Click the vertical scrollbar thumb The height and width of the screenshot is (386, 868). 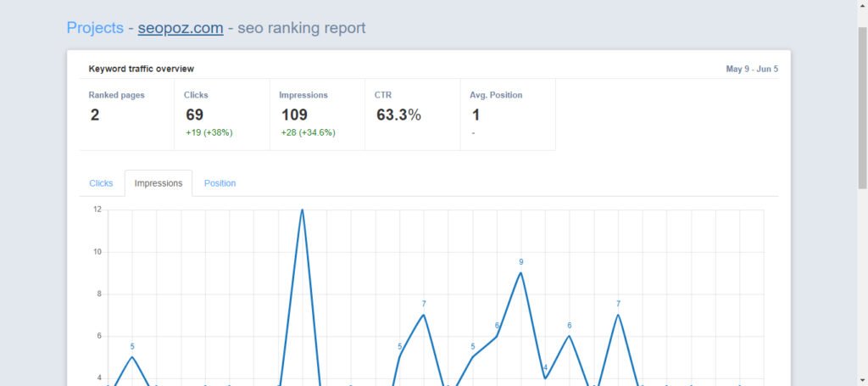coord(862,102)
